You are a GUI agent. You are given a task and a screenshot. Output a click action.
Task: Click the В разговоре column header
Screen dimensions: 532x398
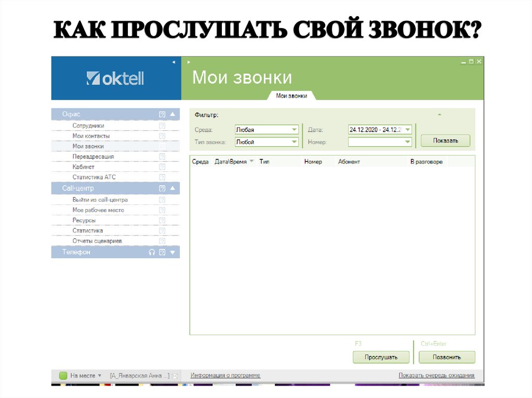pyautogui.click(x=427, y=162)
